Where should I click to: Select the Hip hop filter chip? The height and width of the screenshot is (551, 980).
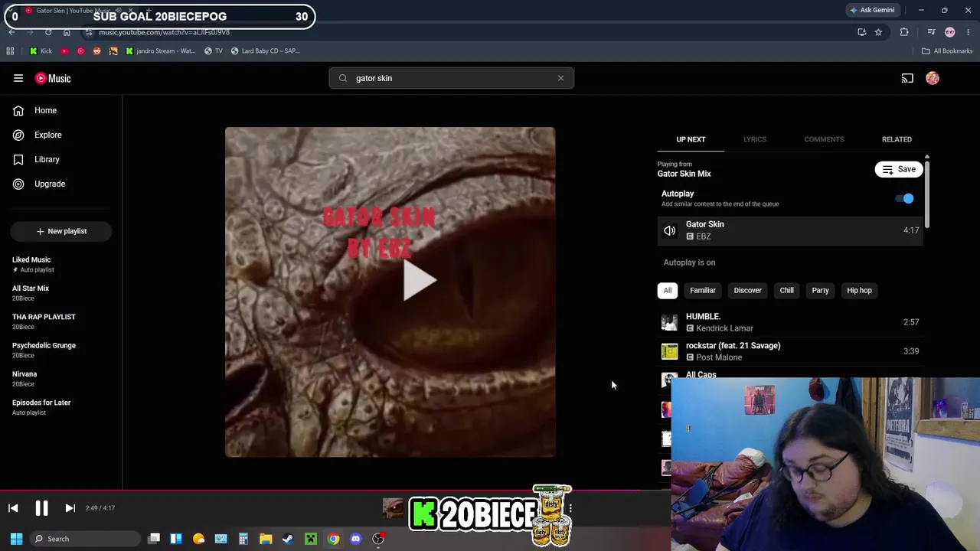pyautogui.click(x=859, y=290)
